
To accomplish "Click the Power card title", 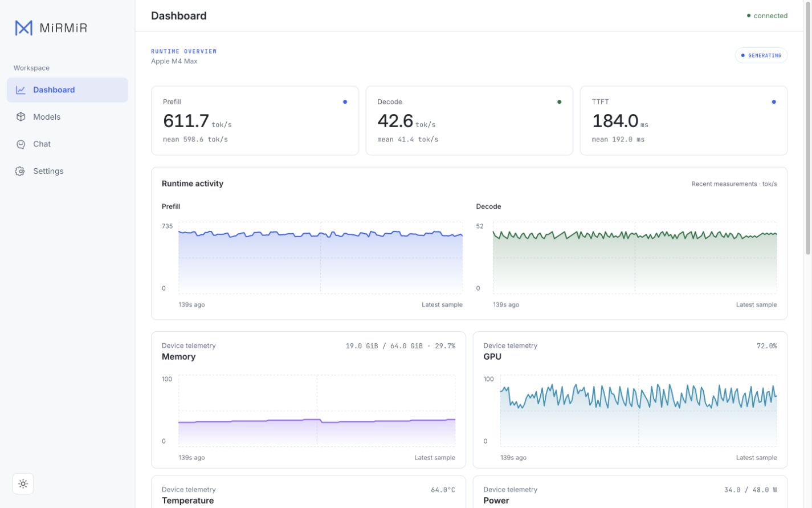I will 496,501.
